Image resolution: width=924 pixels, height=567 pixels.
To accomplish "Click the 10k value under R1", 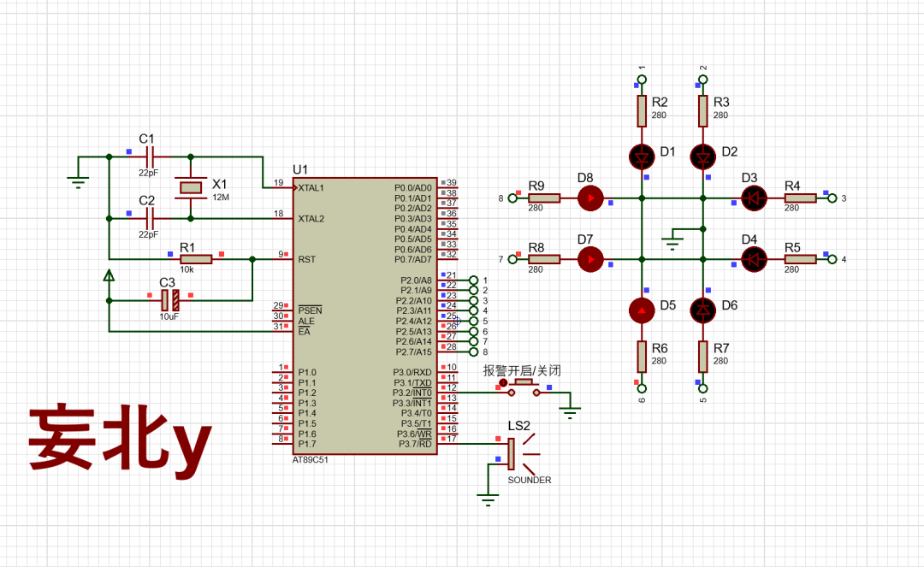I will pyautogui.click(x=187, y=269).
